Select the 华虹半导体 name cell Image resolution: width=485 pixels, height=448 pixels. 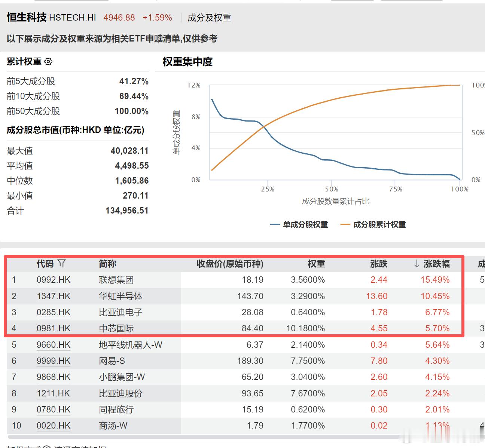(121, 296)
